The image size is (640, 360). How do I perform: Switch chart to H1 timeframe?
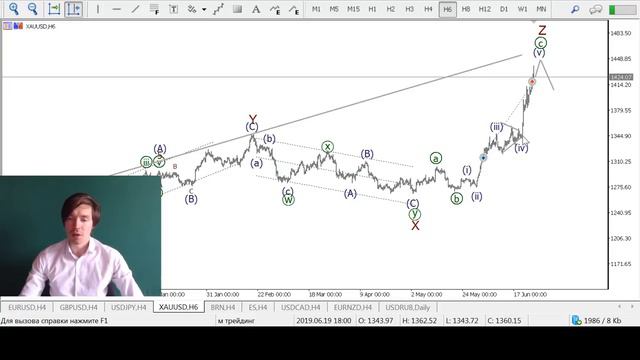[x=372, y=9]
